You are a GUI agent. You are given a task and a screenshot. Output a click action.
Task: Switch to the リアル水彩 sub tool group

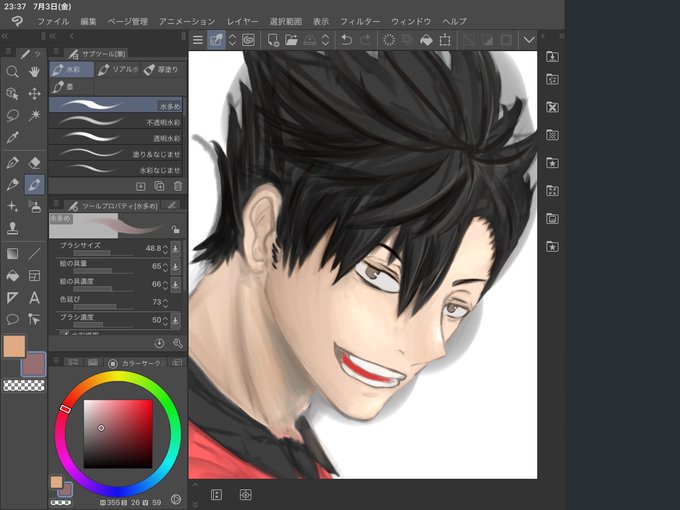[x=117, y=69]
